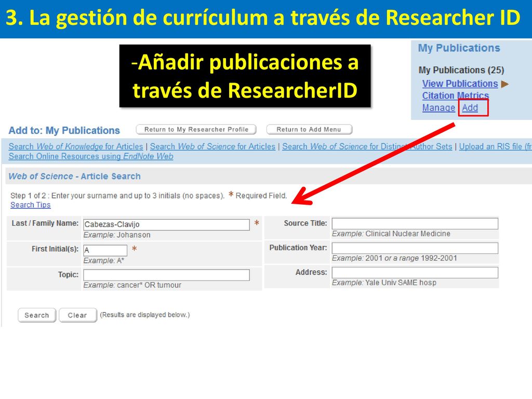Click 'Example: Yale Univ SAME hosp' hint text
The height and width of the screenshot is (399, 532).
(x=384, y=283)
